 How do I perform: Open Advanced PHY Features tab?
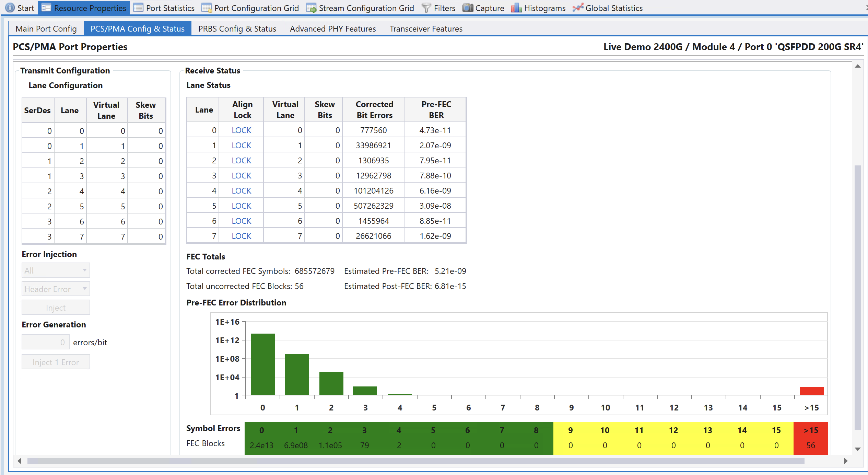coord(333,28)
